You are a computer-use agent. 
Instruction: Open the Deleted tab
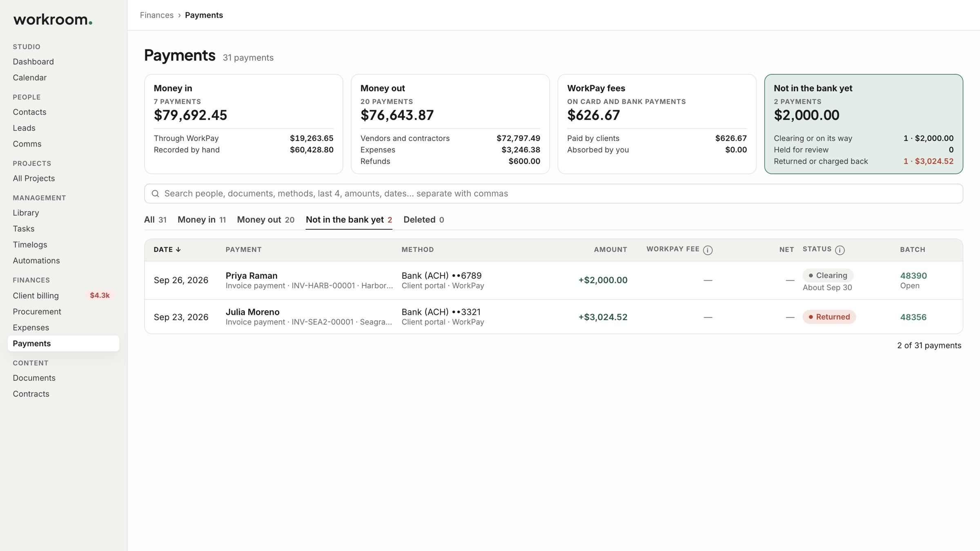coord(423,220)
